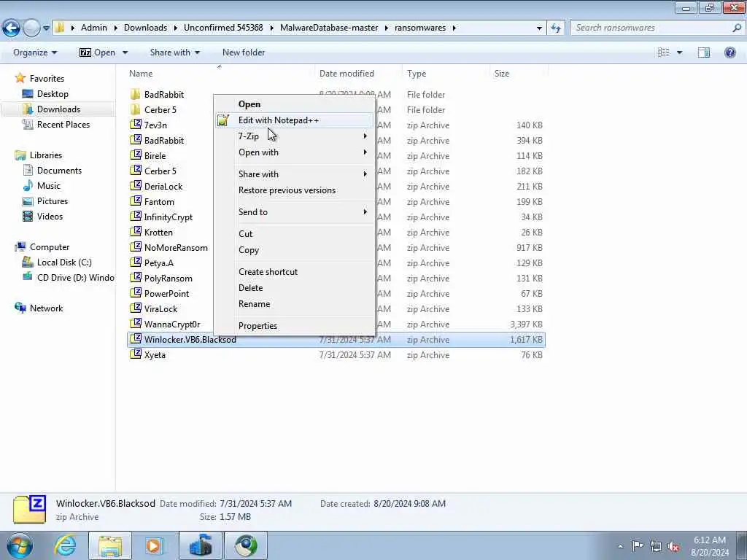Select Copy from context menu
The width and height of the screenshot is (747, 560).
click(294, 250)
